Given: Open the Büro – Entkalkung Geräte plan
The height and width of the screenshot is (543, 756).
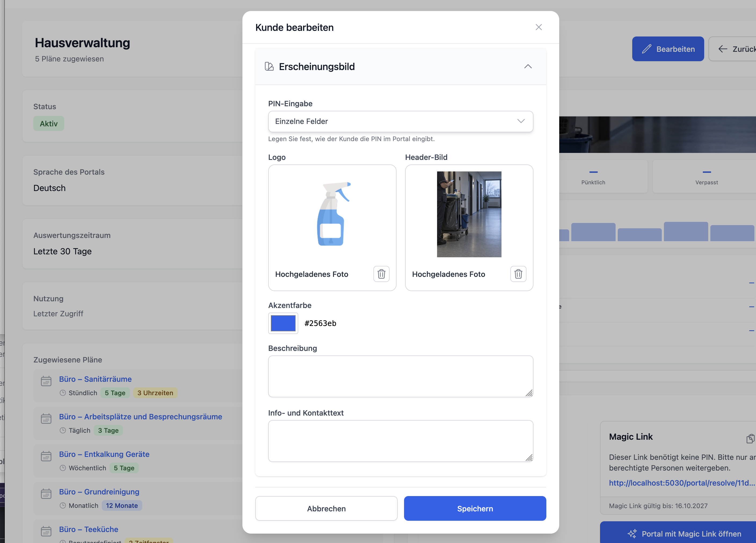Looking at the screenshot, I should (x=104, y=454).
